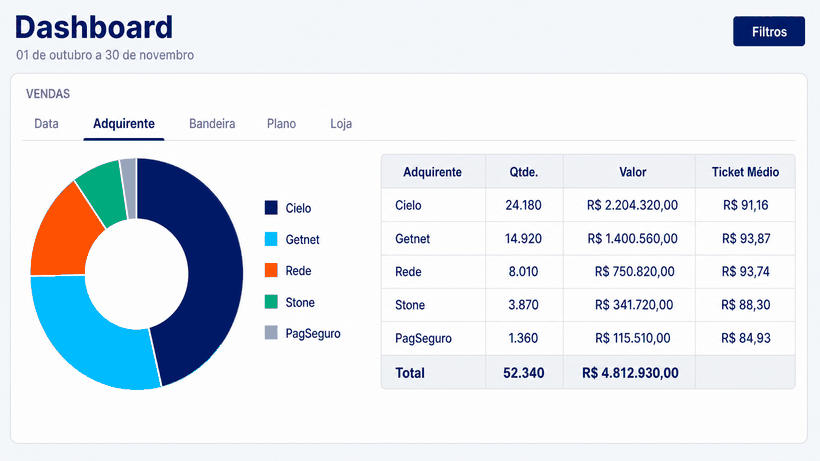Click the Dashboard page title
The width and height of the screenshot is (820, 461).
coord(94,27)
